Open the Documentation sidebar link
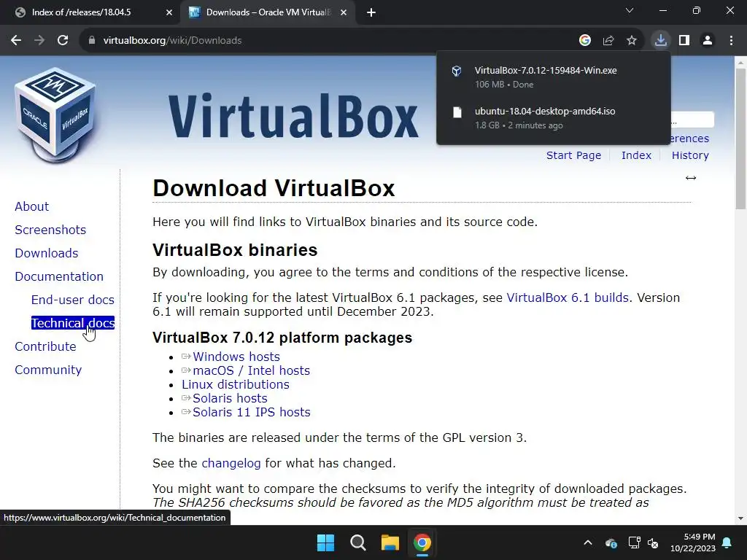 [59, 276]
